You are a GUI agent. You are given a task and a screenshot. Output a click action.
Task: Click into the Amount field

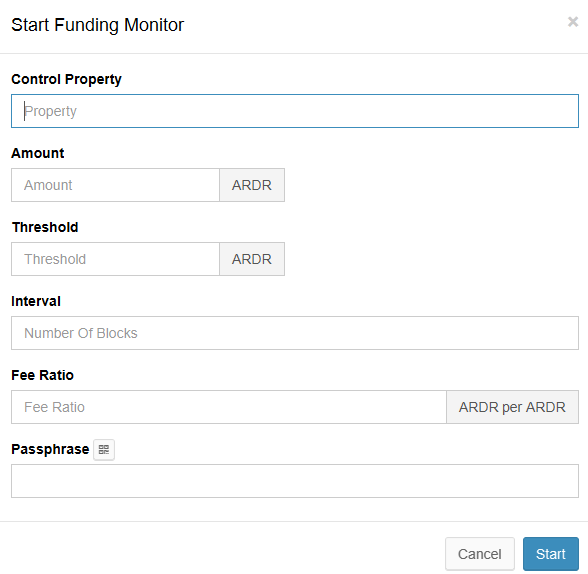point(116,185)
